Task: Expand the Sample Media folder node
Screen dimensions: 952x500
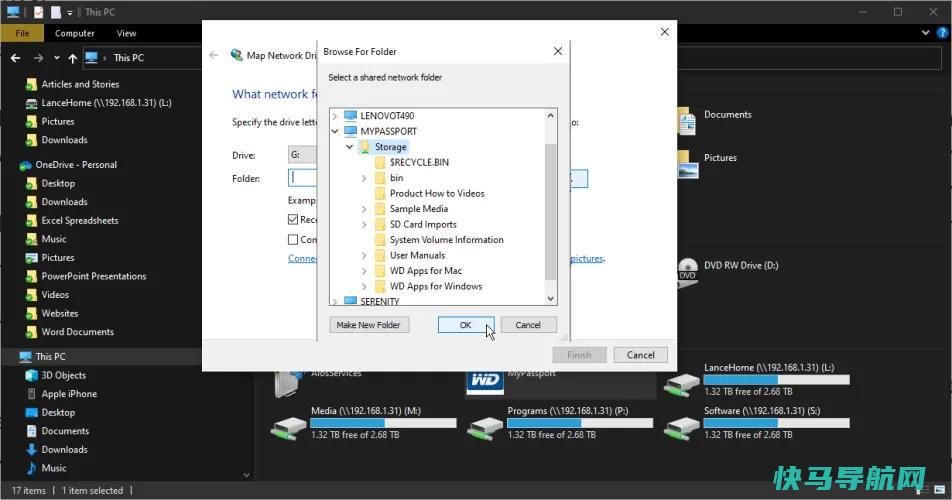Action: coord(364,209)
